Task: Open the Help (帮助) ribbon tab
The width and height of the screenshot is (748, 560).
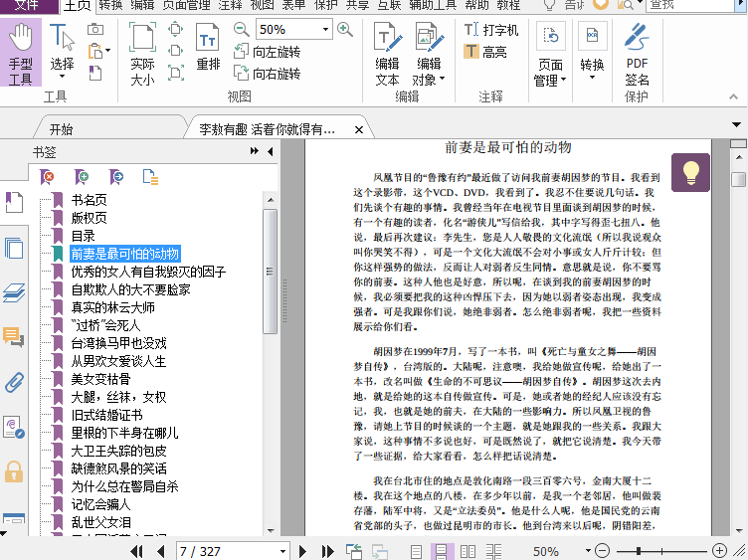Action: (x=476, y=6)
